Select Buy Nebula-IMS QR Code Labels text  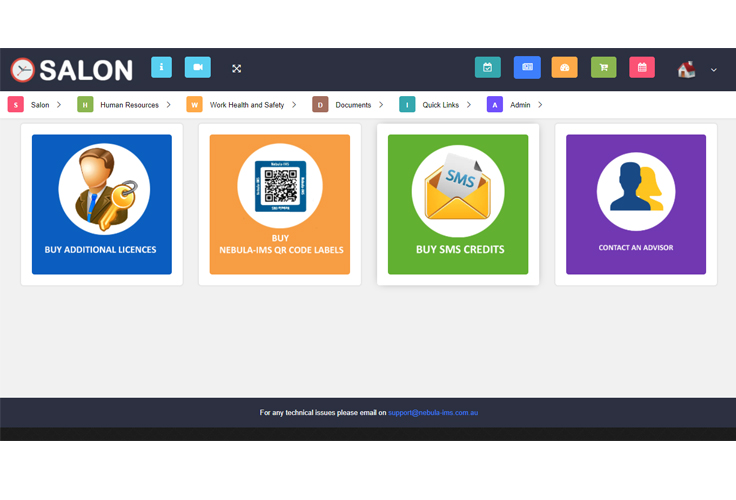point(281,244)
